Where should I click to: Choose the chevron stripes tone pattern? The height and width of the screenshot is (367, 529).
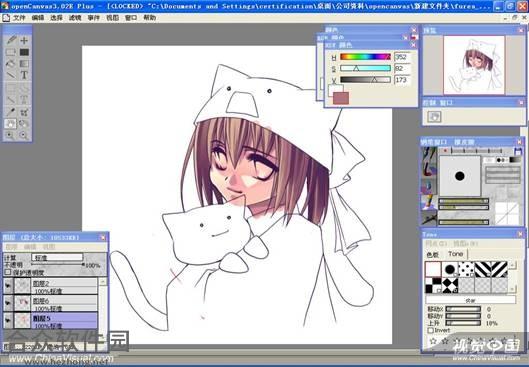click(499, 269)
